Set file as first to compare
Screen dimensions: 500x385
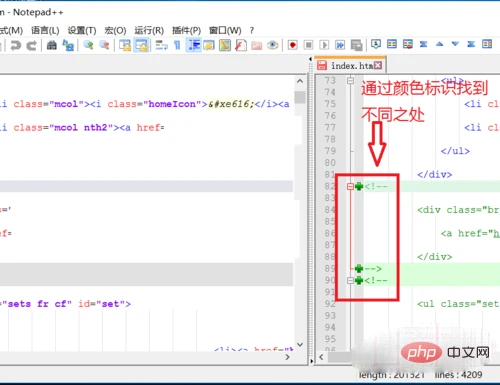376,44
